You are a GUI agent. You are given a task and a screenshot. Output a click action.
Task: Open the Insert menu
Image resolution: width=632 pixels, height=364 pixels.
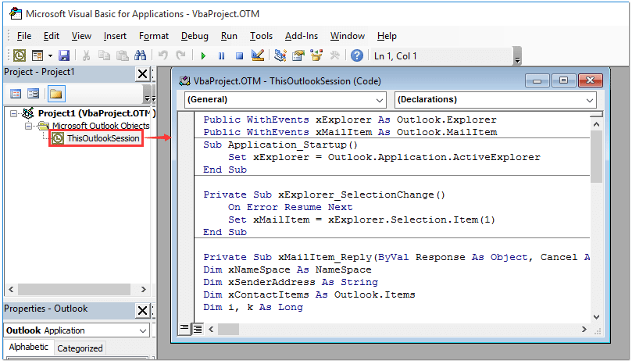pos(115,36)
